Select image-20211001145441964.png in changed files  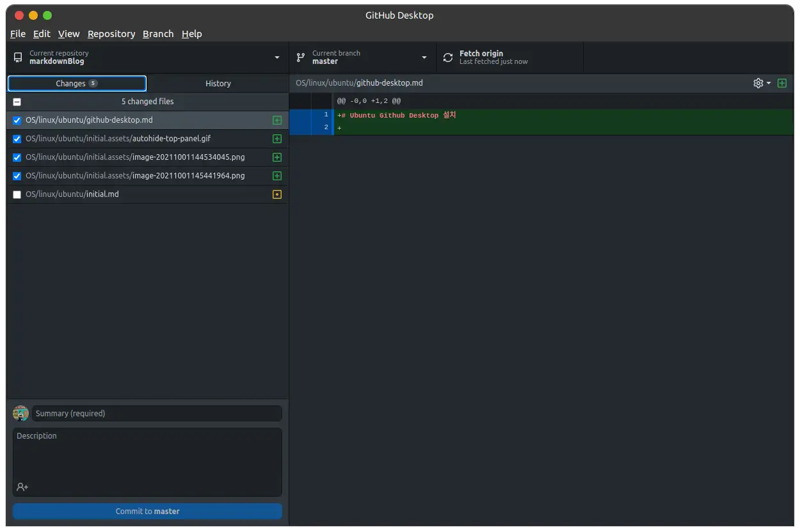tap(147, 176)
